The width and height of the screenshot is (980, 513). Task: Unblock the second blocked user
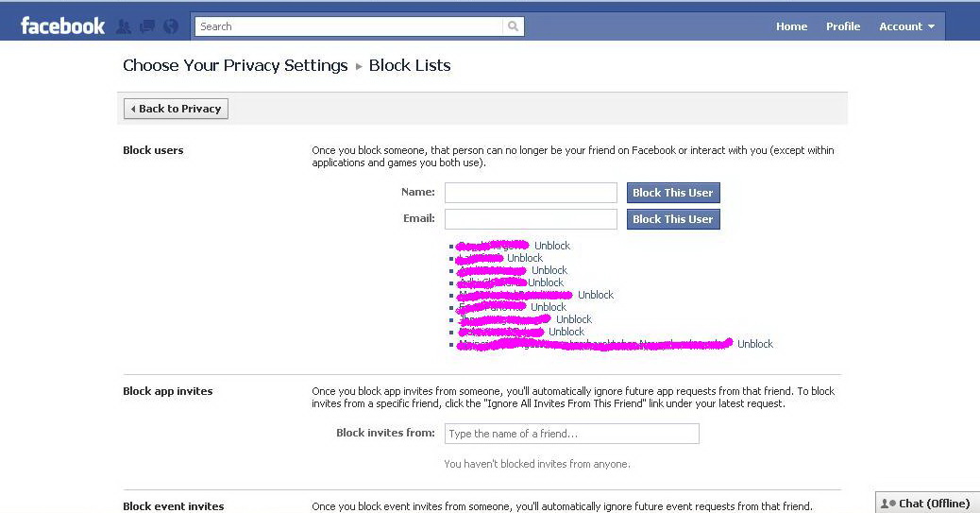pos(525,258)
